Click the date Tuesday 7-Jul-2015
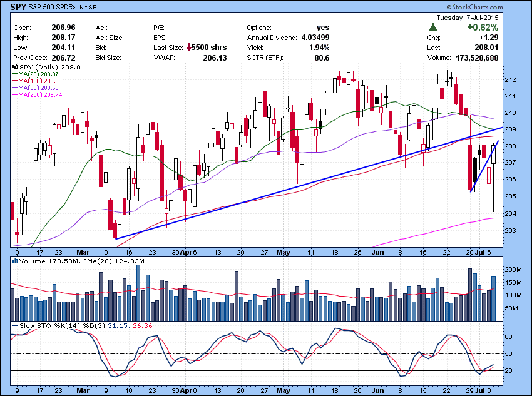This screenshot has width=532, height=396. 467,18
